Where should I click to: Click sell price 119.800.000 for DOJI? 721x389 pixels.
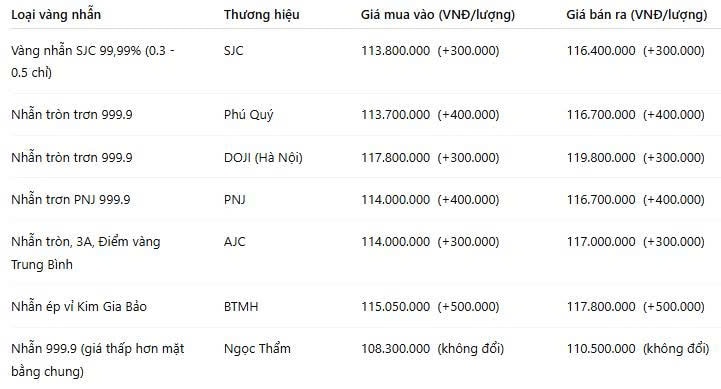point(601,158)
